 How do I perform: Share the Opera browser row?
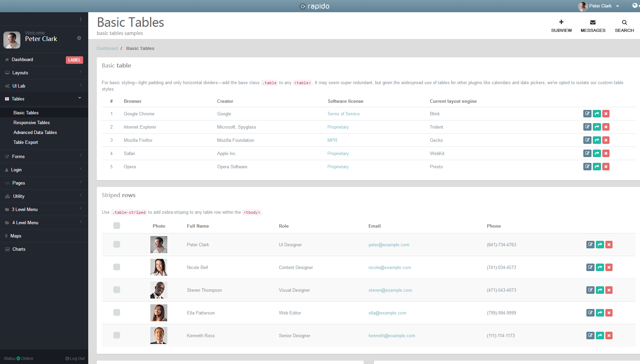[597, 167]
